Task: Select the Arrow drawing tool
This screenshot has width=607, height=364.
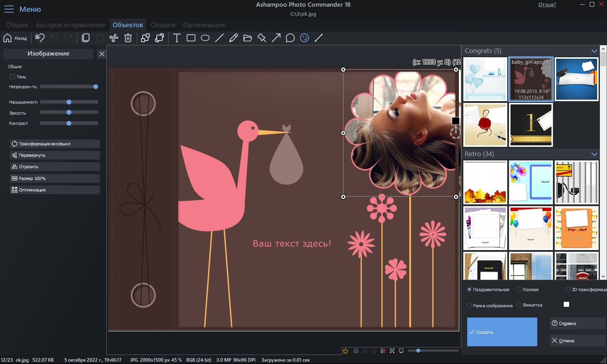Action: (x=276, y=38)
